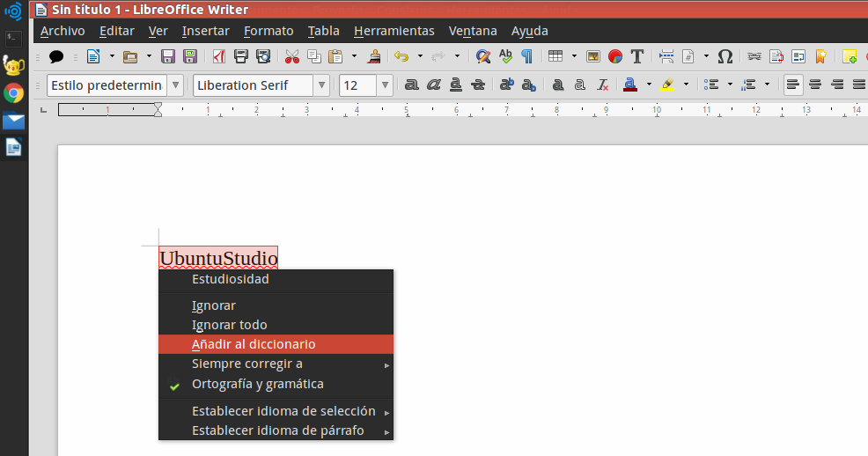This screenshot has height=456, width=868.
Task: Insert special character Omega icon
Action: click(725, 56)
